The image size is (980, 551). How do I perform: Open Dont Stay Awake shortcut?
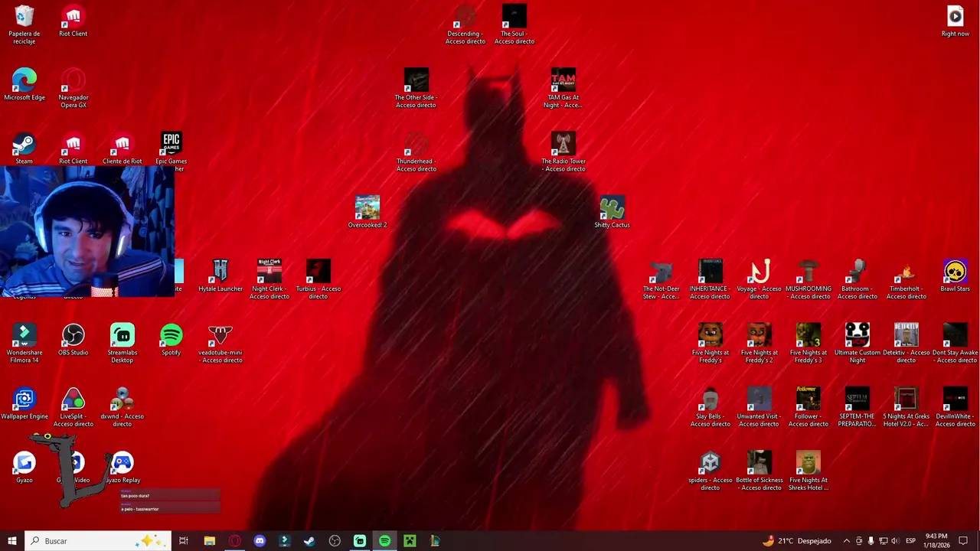point(955,344)
